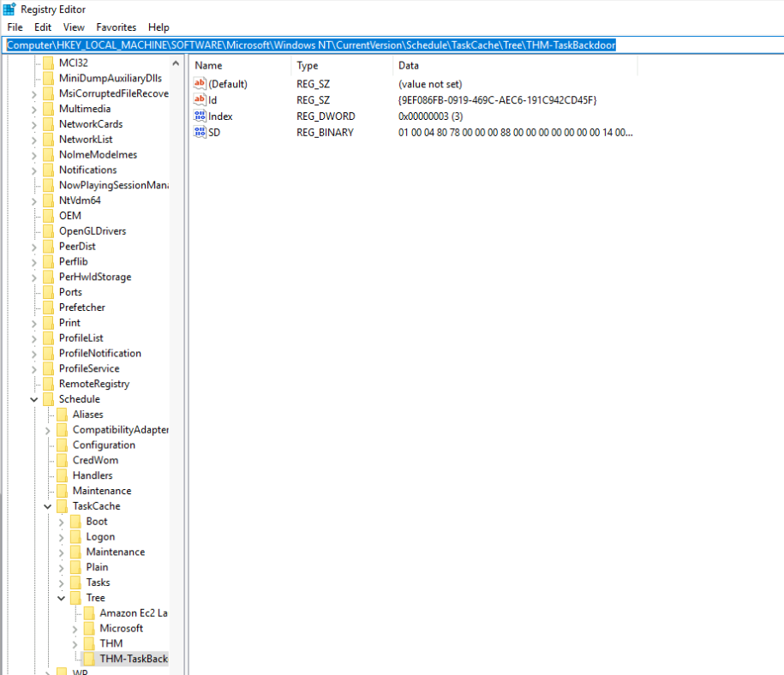The image size is (784, 675).
Task: Click the TaskCache folder icon
Action: click(62, 506)
